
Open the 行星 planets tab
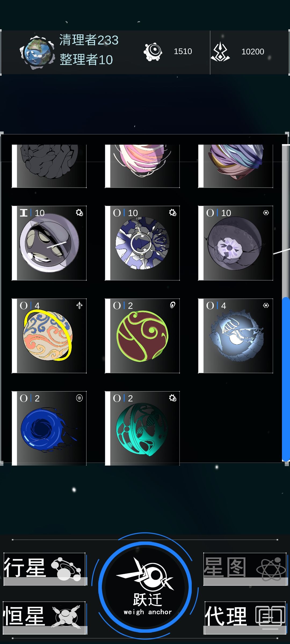click(x=45, y=569)
